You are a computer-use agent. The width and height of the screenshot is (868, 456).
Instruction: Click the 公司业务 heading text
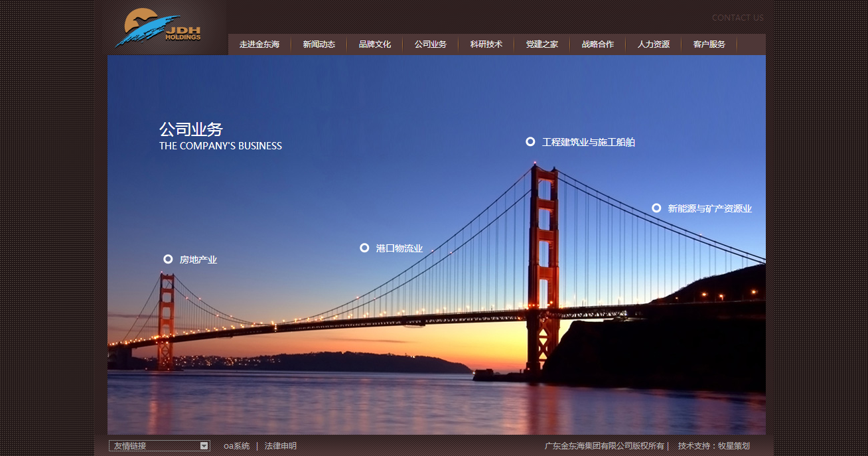pyautogui.click(x=191, y=129)
